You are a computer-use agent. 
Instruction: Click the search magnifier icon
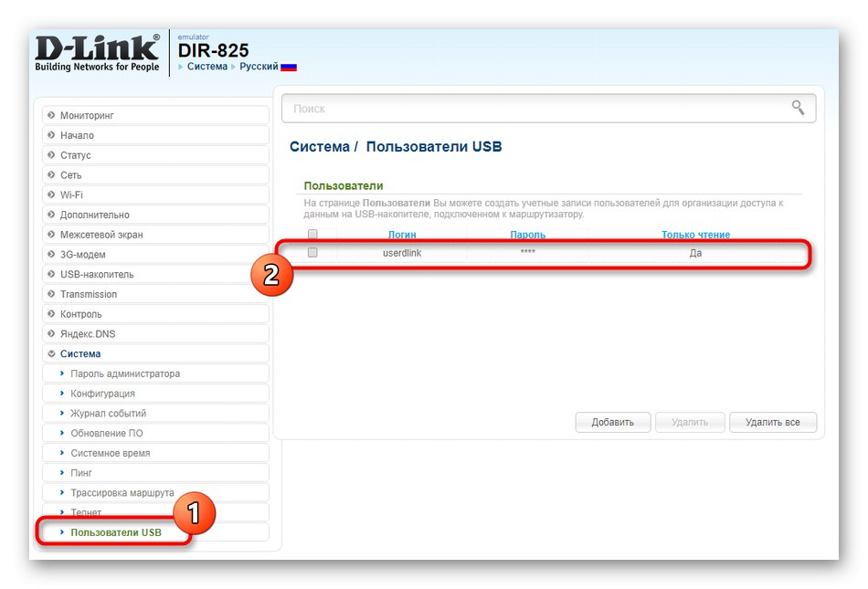[x=797, y=107]
